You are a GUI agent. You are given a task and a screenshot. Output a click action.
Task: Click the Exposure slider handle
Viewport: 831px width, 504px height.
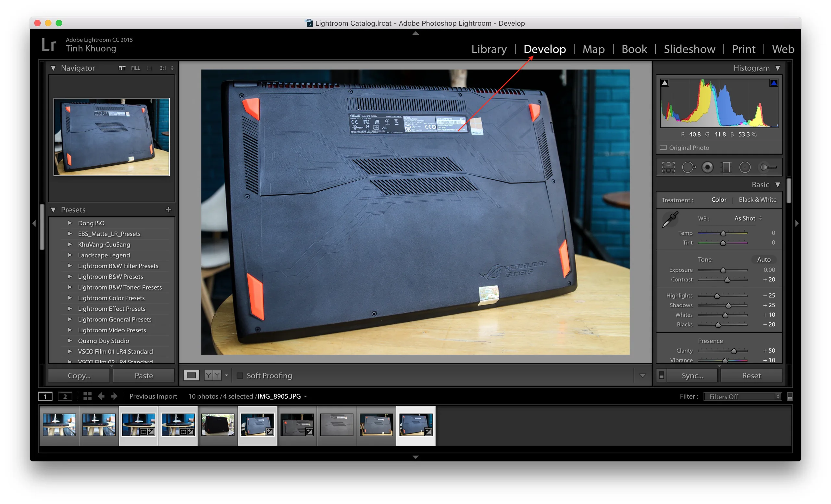(723, 270)
